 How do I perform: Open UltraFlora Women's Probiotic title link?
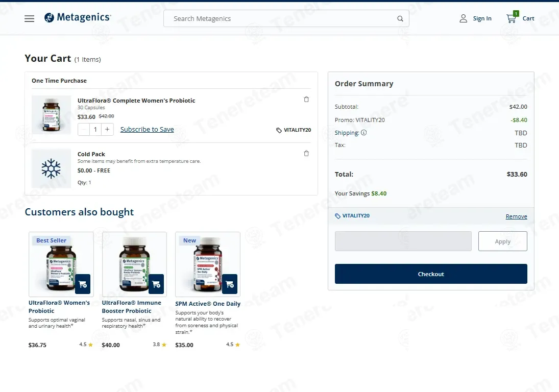[59, 307]
